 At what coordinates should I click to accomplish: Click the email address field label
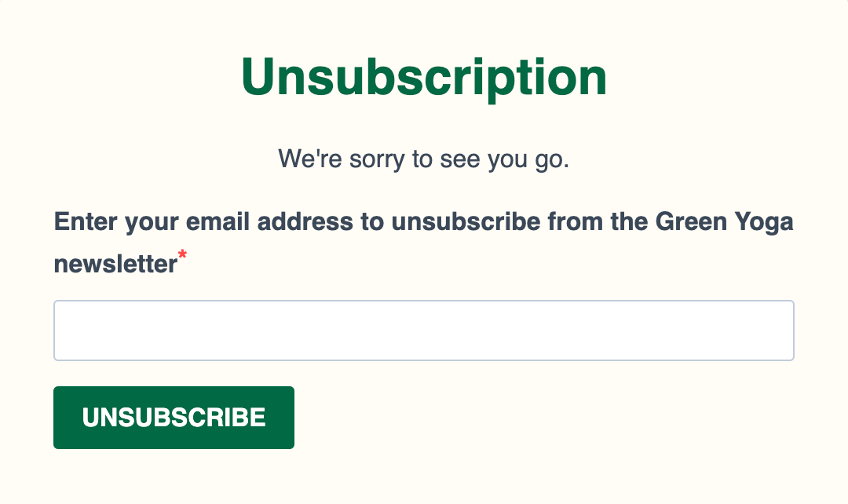click(x=423, y=223)
